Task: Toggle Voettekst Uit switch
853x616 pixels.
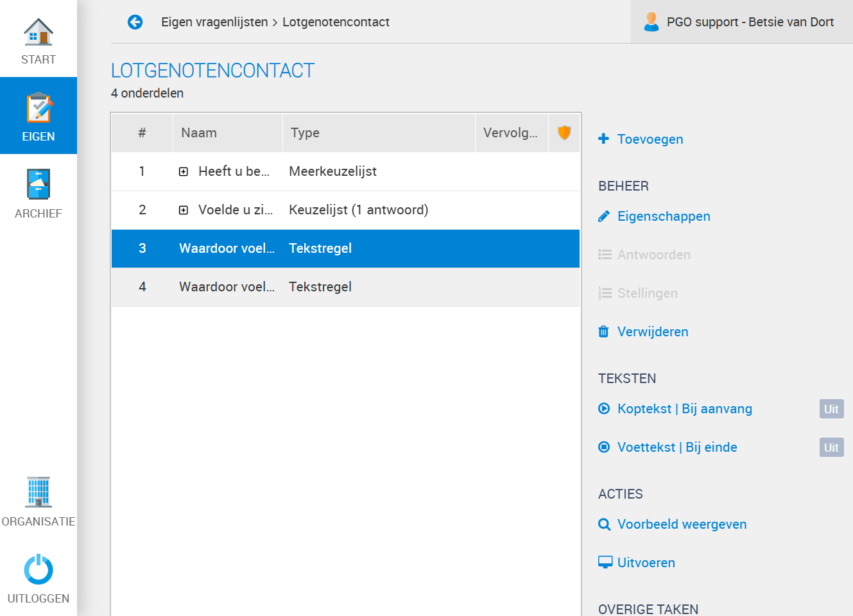Action: tap(831, 447)
